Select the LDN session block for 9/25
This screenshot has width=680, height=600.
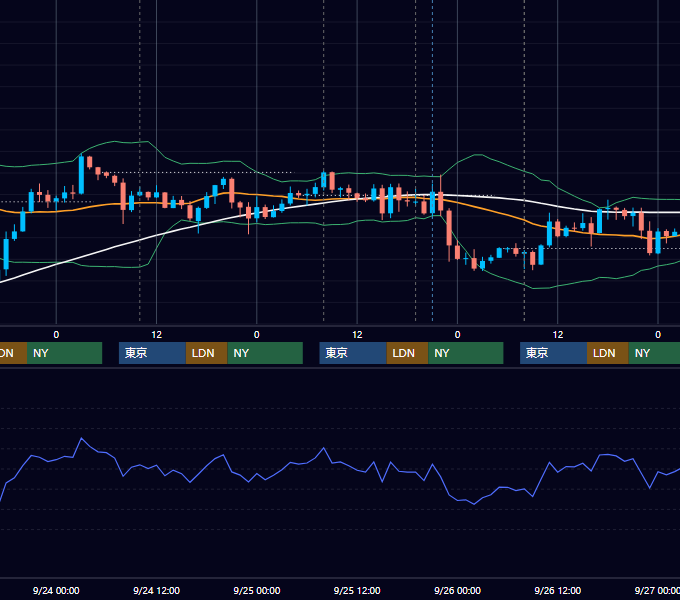point(407,353)
